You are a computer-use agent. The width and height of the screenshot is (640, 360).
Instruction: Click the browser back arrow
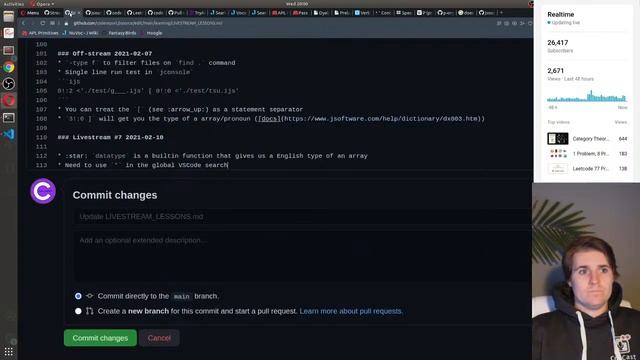click(23, 23)
